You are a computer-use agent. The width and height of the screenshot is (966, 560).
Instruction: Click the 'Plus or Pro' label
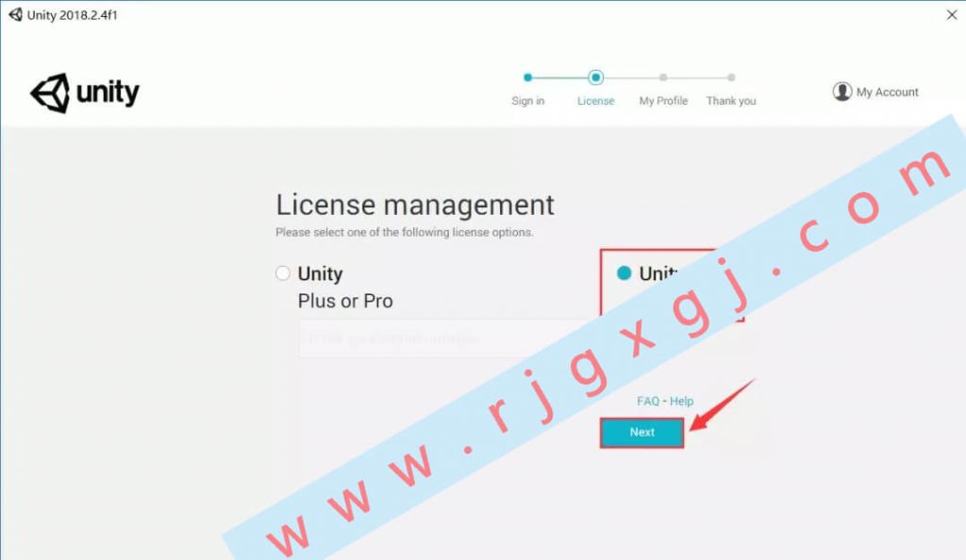click(x=345, y=301)
